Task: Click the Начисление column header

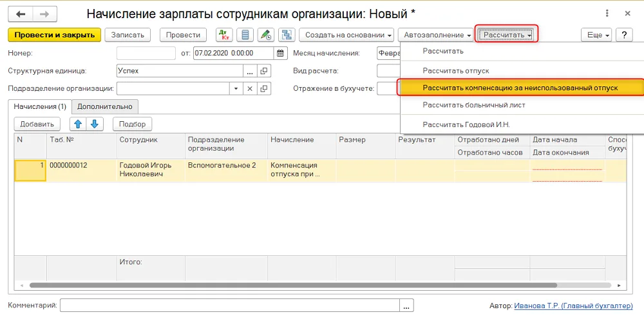Action: pos(302,146)
